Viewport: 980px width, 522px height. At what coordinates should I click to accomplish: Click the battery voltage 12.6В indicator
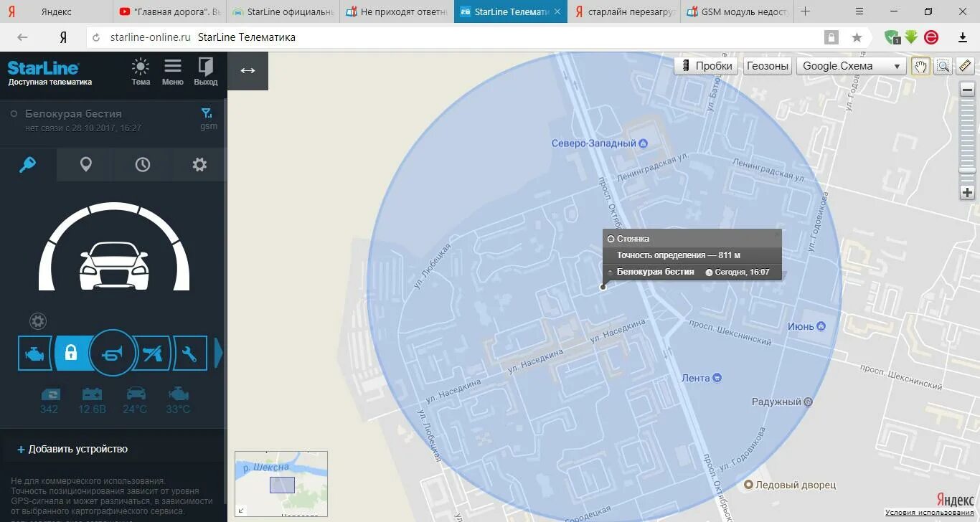[92, 401]
